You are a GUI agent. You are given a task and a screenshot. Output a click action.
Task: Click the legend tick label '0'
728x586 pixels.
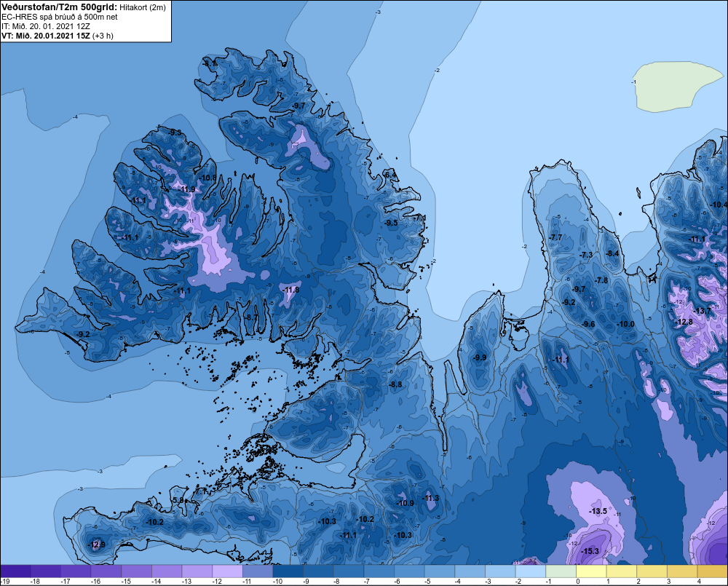pos(578,582)
